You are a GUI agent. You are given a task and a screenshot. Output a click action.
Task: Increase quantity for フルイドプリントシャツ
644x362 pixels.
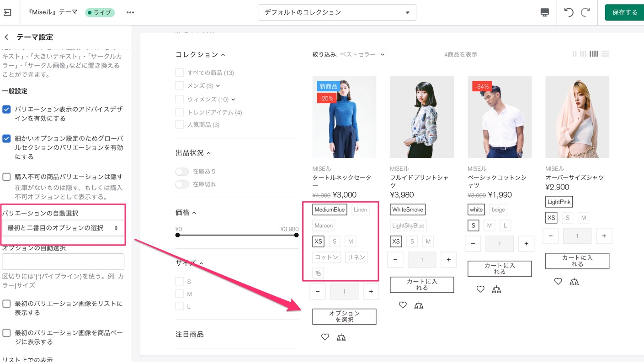(448, 259)
